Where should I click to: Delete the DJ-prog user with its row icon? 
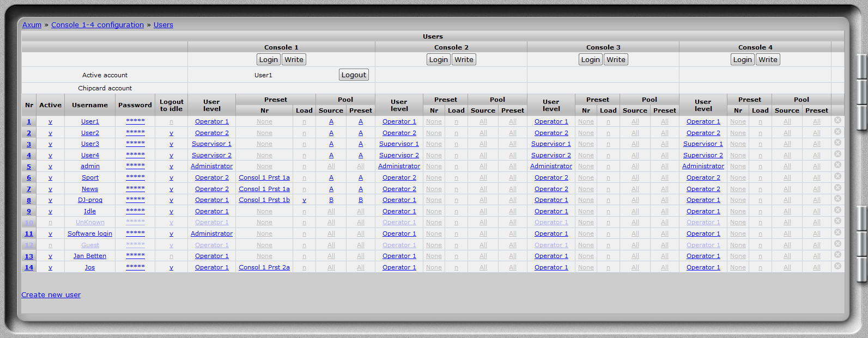pyautogui.click(x=837, y=199)
